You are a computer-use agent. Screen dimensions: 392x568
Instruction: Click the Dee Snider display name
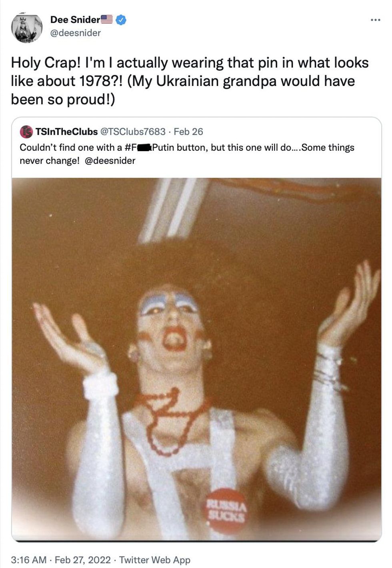point(75,20)
